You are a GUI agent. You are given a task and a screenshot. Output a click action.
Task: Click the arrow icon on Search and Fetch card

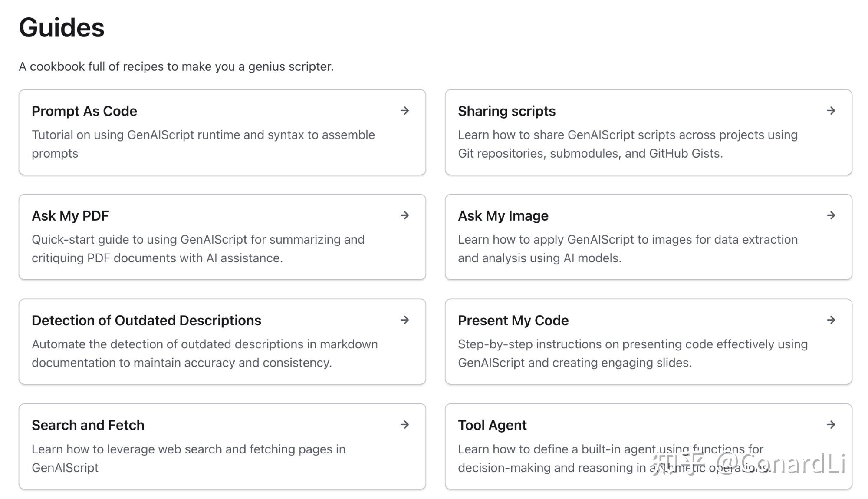pyautogui.click(x=404, y=425)
